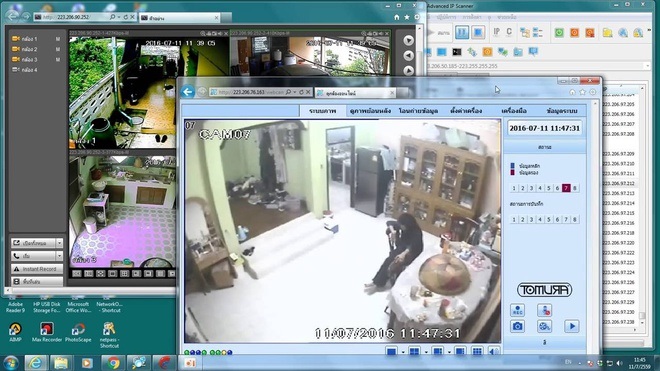
Task: Toggle channel 4 in the upper channel row
Action: click(540, 188)
